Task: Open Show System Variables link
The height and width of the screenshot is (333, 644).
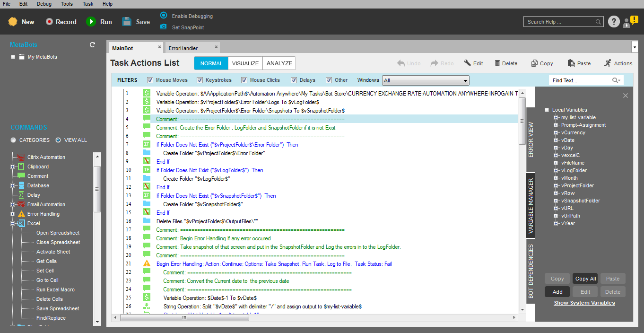Action: (584, 303)
